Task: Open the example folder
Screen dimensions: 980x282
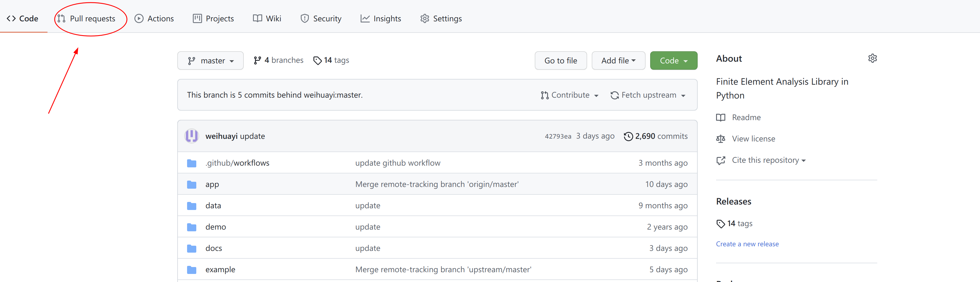Action: pyautogui.click(x=220, y=269)
